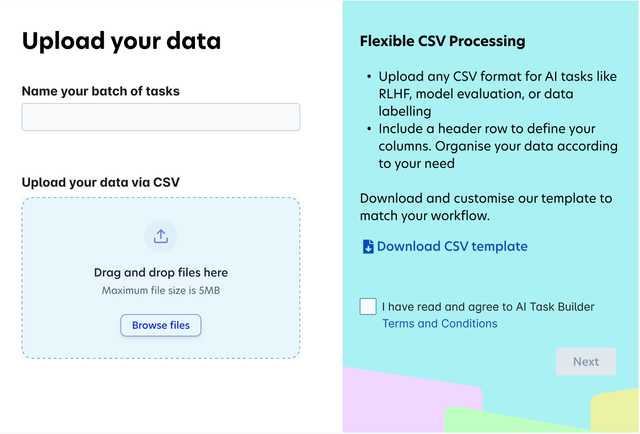
Task: Click the 'Upload your data via CSV' label
Action: pyautogui.click(x=100, y=182)
